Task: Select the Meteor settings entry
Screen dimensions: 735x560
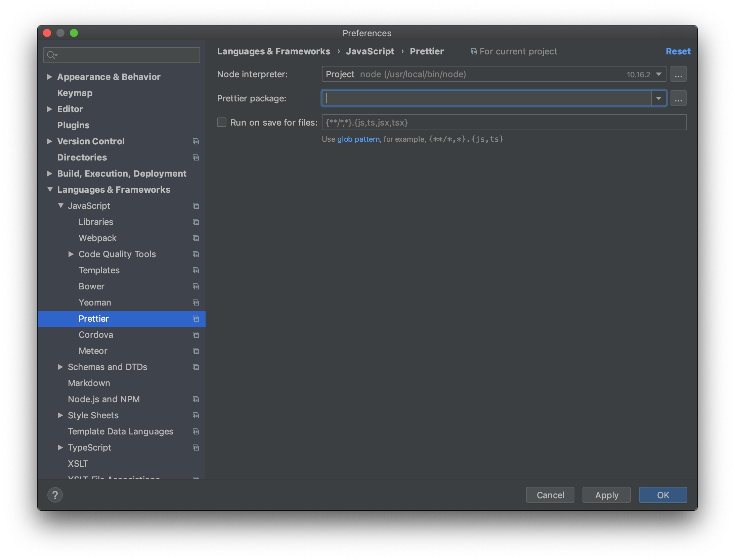Action: tap(93, 350)
